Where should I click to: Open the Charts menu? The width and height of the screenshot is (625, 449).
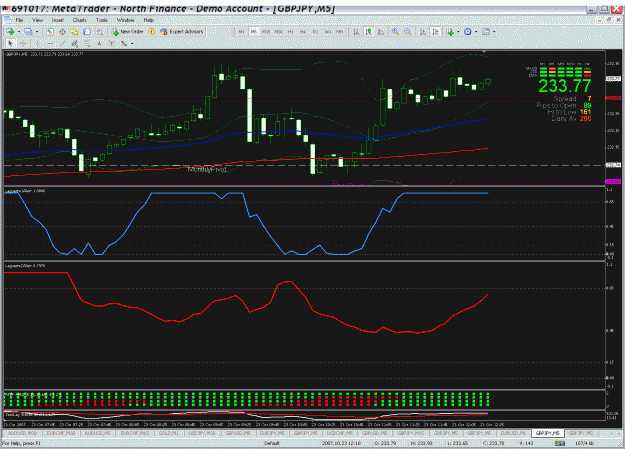pyautogui.click(x=79, y=20)
